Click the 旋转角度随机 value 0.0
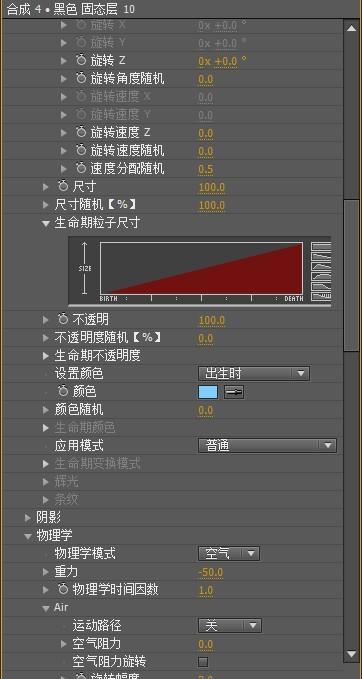This screenshot has height=679, width=362. (206, 79)
